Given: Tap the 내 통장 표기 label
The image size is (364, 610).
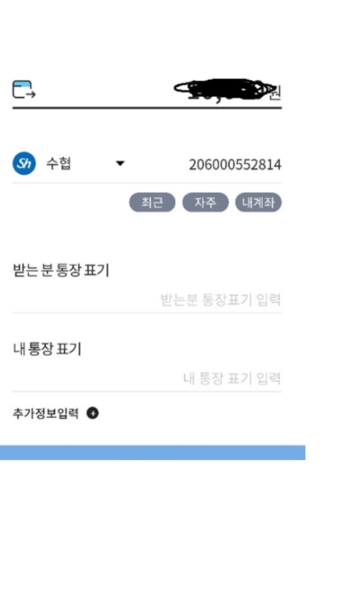Looking at the screenshot, I should coord(47,349).
